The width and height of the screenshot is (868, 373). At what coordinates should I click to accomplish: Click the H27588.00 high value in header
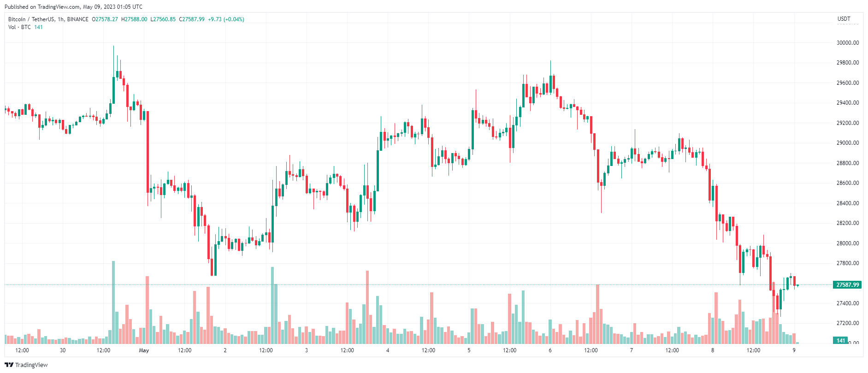134,19
